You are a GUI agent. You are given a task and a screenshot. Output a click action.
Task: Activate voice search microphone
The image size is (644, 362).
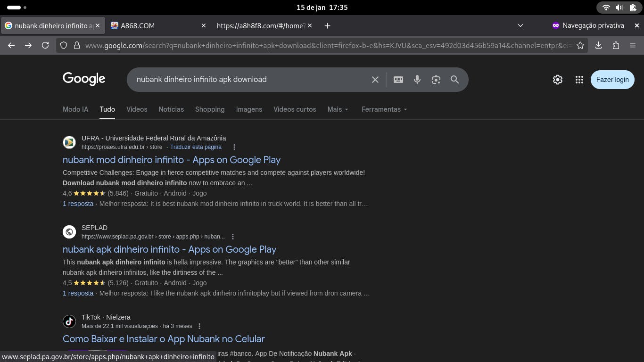pos(417,80)
